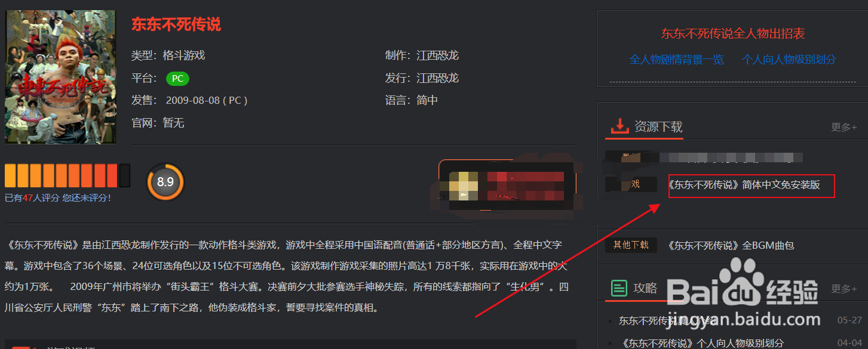The height and width of the screenshot is (349, 868).
Task: Open 《东东不死传说》简体中文免安装版 download link
Action: click(744, 185)
